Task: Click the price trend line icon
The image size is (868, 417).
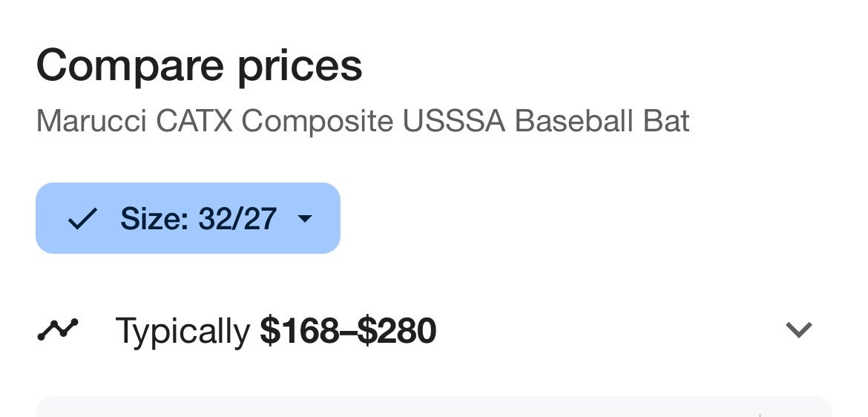Action: coord(57,329)
